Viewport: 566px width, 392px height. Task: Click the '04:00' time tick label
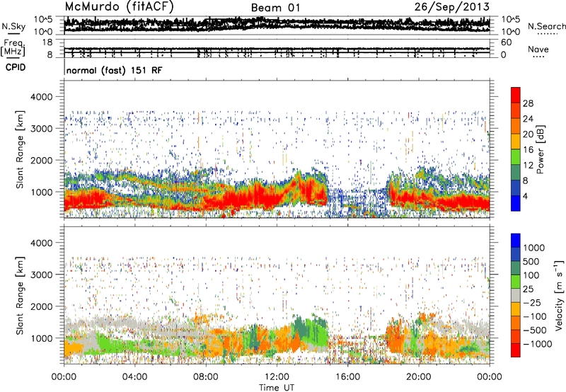point(134,377)
